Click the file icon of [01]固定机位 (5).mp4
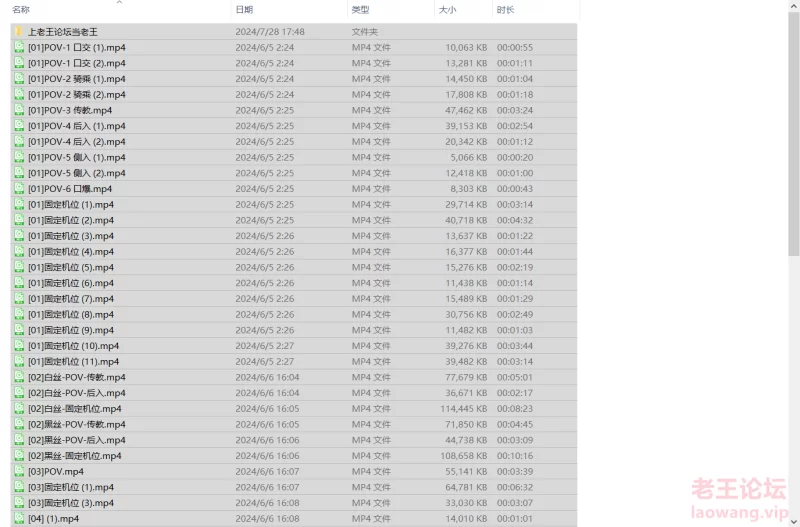 pos(19,267)
